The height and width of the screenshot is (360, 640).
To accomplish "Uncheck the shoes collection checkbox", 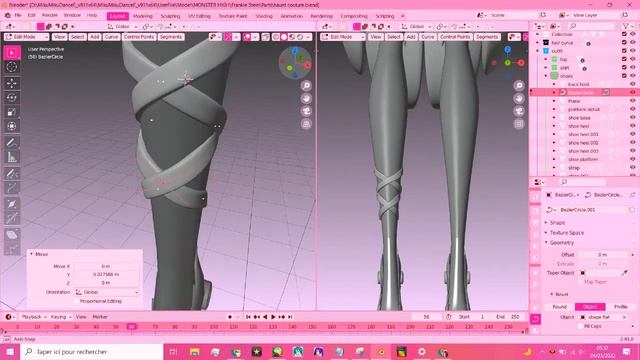I will coord(624,76).
